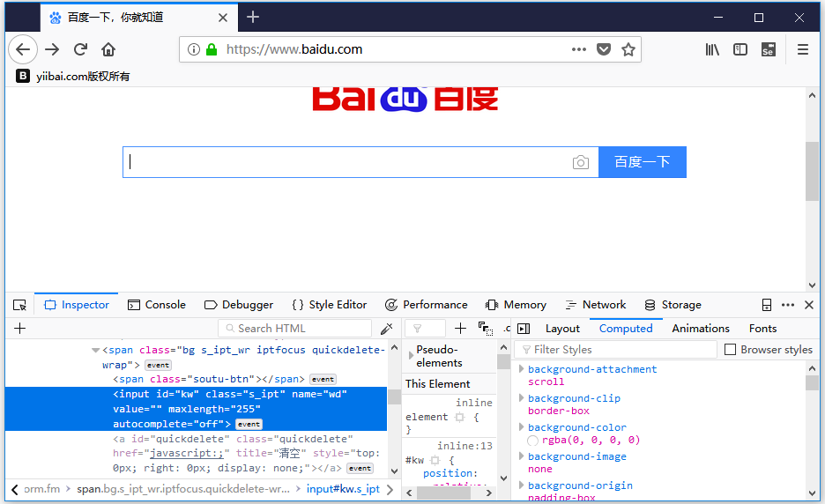This screenshot has height=504, width=825.
Task: Click the camera image-search icon in search box
Action: [x=580, y=162]
